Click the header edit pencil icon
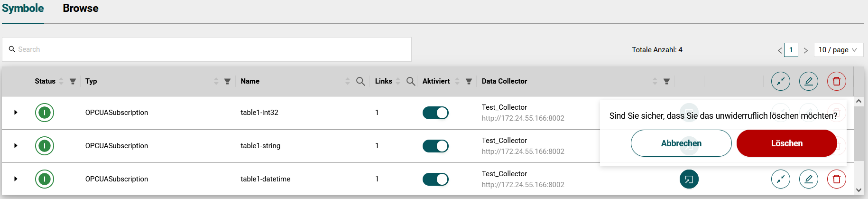The height and width of the screenshot is (199, 868). tap(808, 81)
